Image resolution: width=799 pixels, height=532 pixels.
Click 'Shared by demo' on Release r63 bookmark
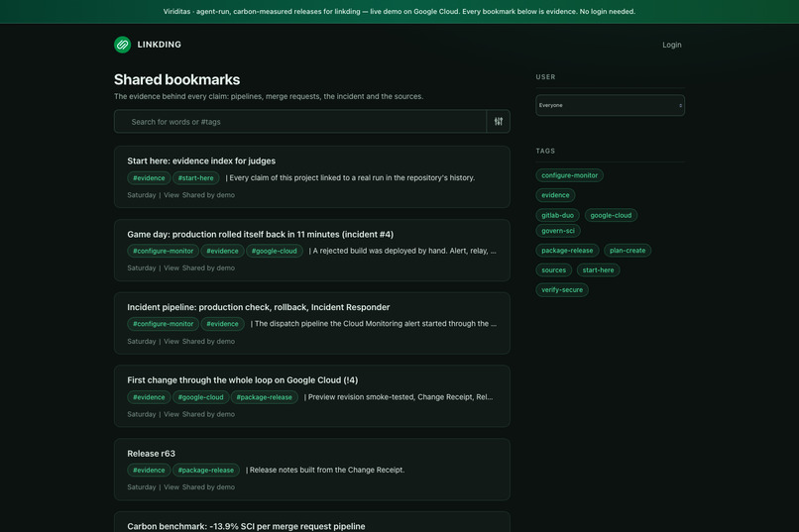(x=208, y=487)
